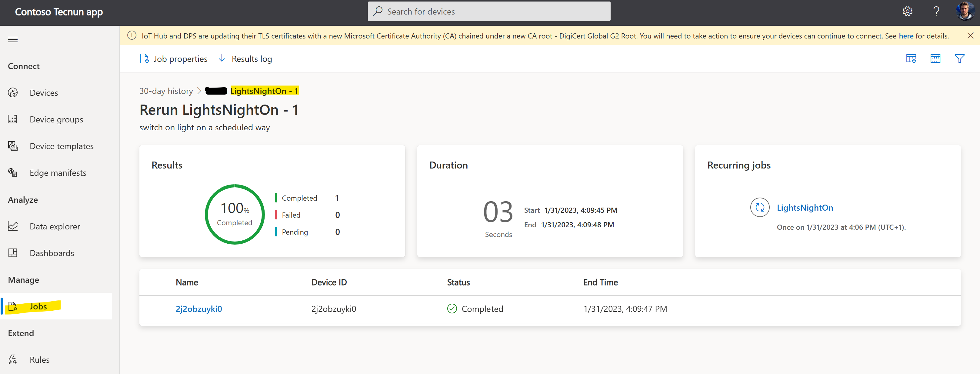Click the filter funnel icon

(959, 58)
